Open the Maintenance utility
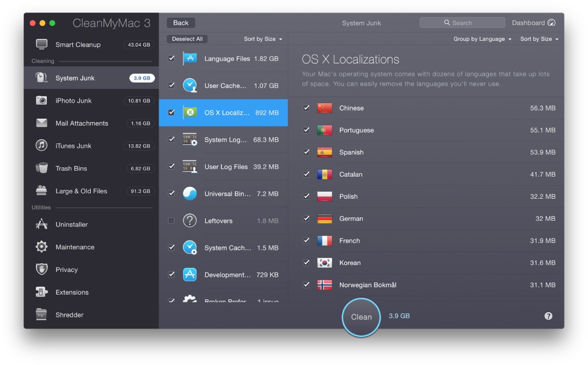Screen dimensions: 588x365 91,247
